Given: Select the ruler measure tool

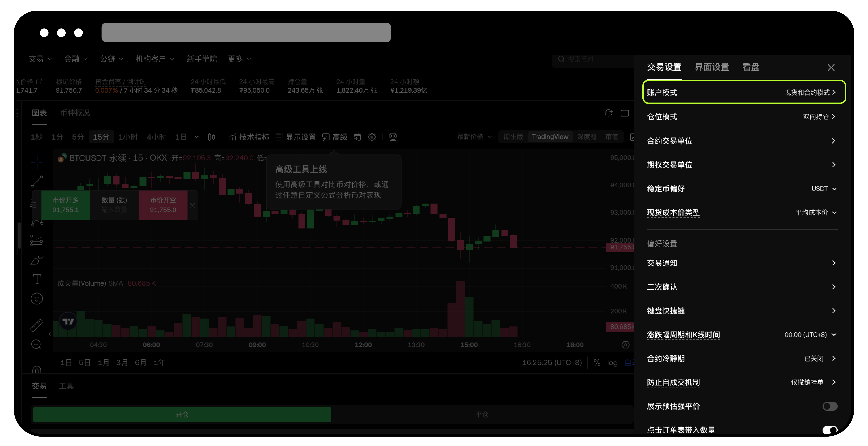Looking at the screenshot, I should 37,325.
